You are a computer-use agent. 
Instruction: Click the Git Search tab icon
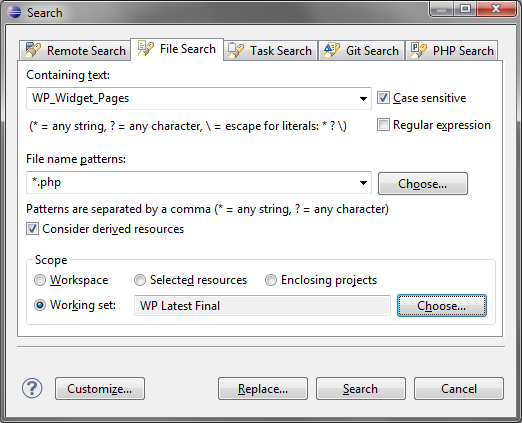pos(332,50)
